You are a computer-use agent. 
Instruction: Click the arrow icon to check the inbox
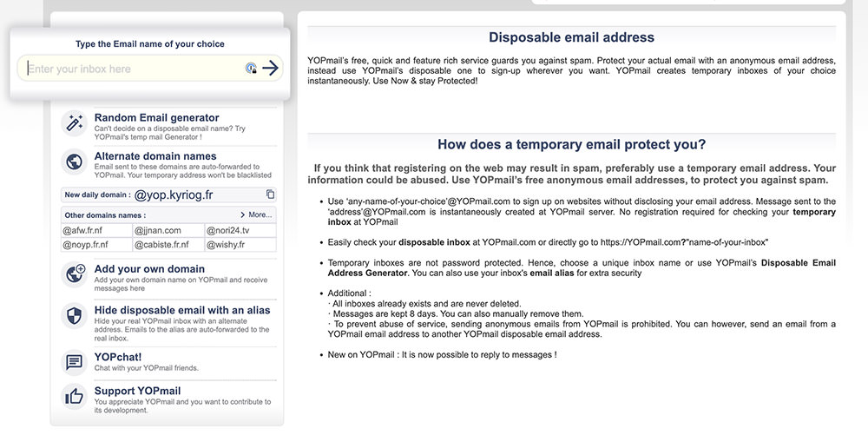point(270,68)
